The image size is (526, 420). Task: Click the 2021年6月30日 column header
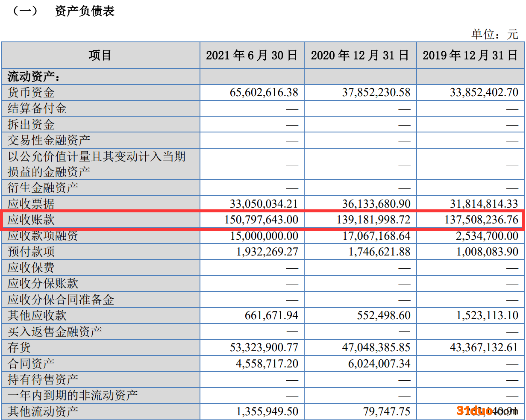(252, 55)
